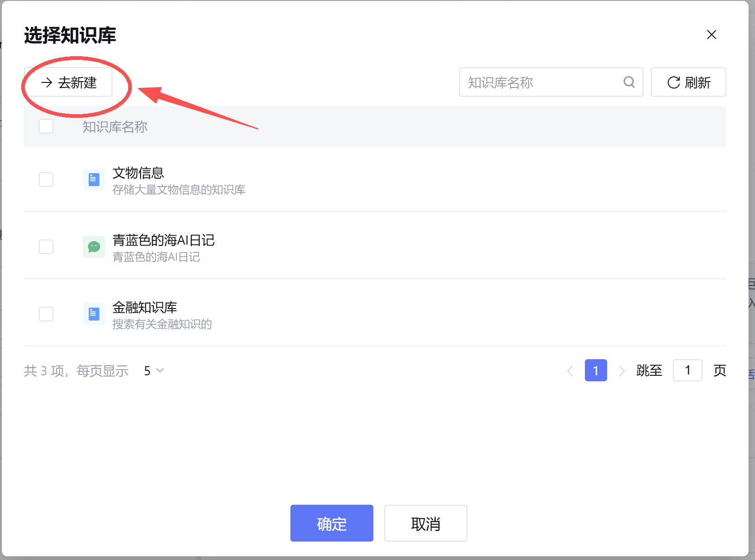The width and height of the screenshot is (755, 560).
Task: Confirm selection with 确定 button
Action: coord(331,523)
